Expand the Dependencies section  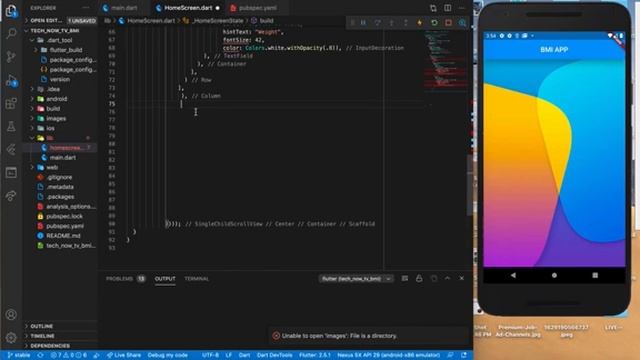click(x=60, y=346)
